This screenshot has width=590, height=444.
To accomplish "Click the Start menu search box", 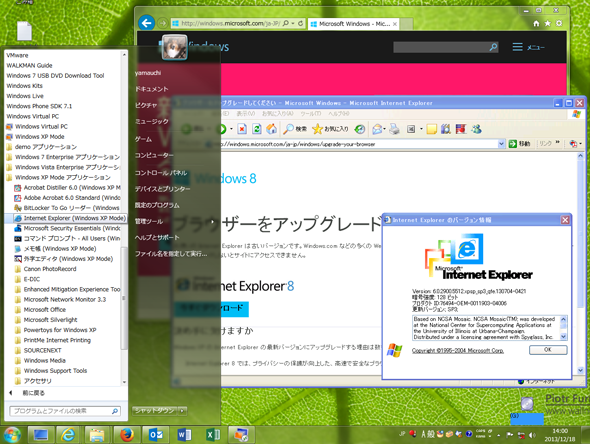I will (64, 411).
